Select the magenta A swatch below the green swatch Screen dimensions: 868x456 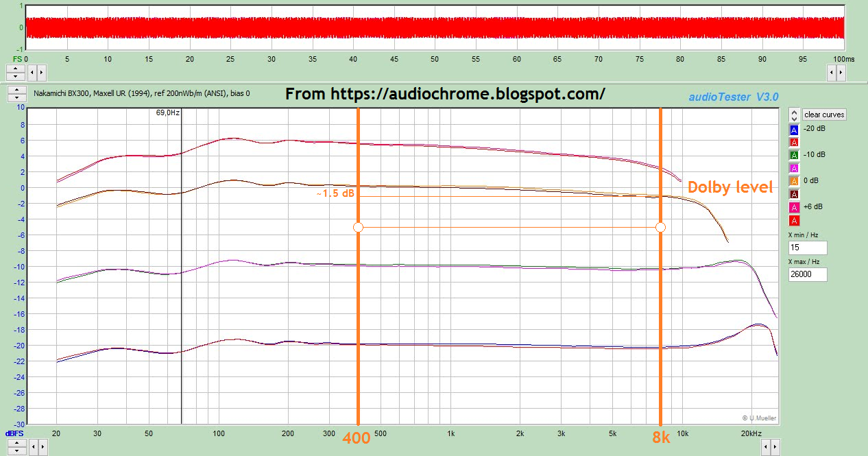(x=794, y=168)
